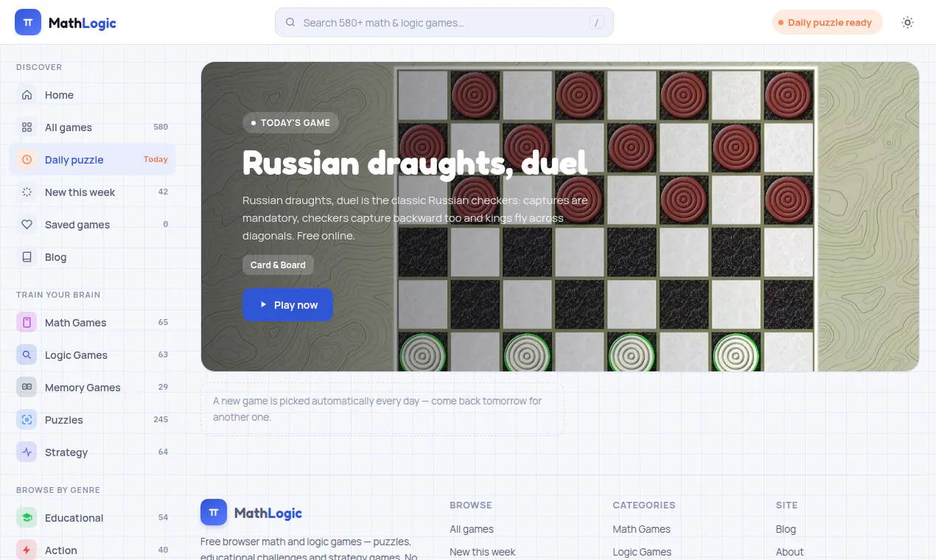Click the Today badge on Daily puzzle

coord(156,159)
